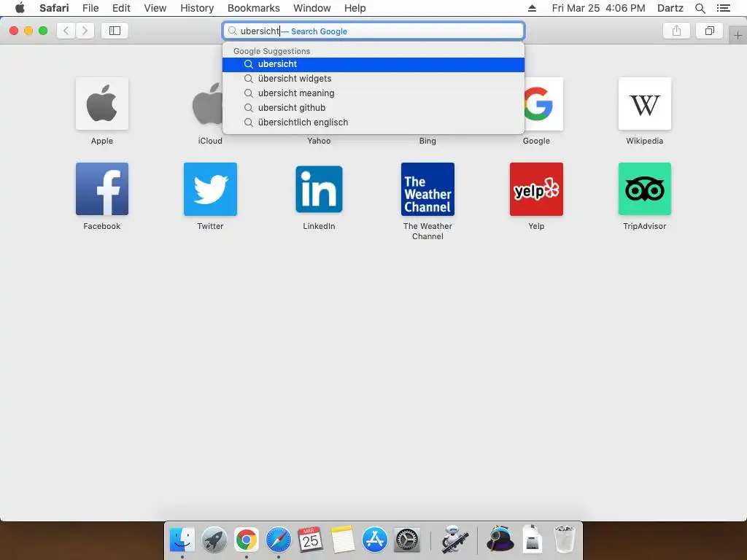747x560 pixels.
Task: Open the TripAdvisor favorite
Action: [x=645, y=189]
